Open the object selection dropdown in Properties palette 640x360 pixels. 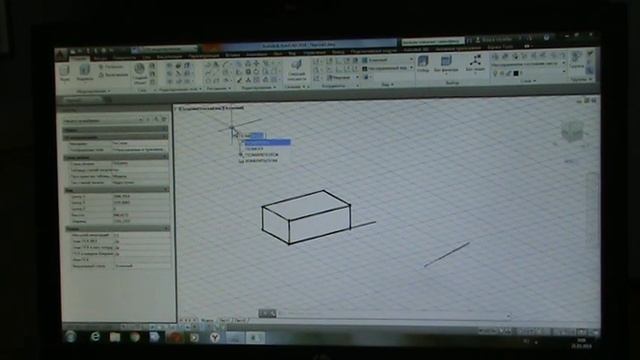click(x=103, y=121)
